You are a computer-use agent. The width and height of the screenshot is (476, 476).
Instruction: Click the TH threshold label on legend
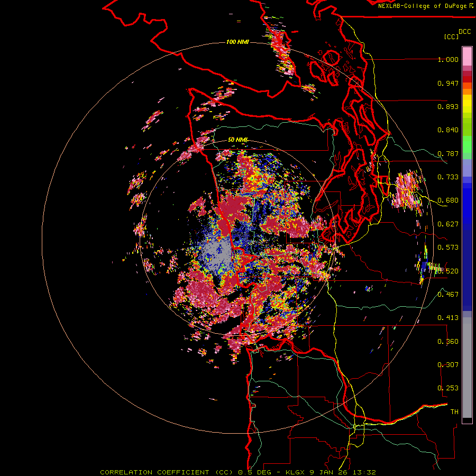pos(454,412)
